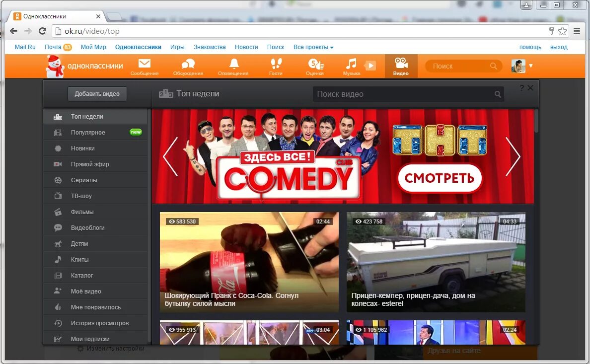Screen dimensions: 590x364
Task: Click magnifier in Поиск видео field
Action: click(498, 94)
